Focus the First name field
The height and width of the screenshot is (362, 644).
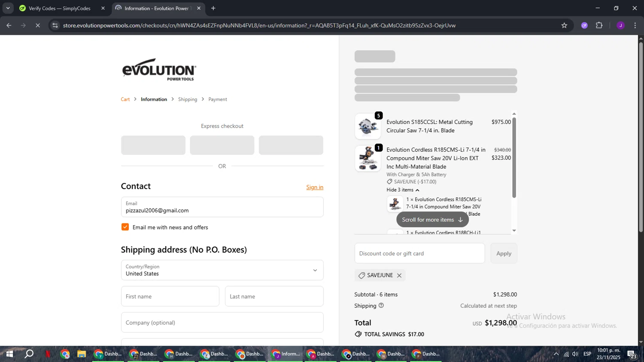(170, 296)
